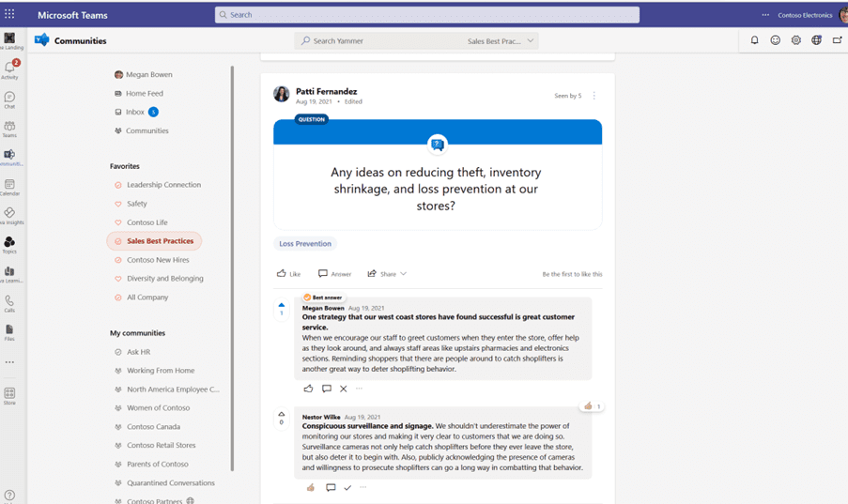Image resolution: width=848 pixels, height=504 pixels.
Task: Upvote Nestor Wilke's answer
Action: tap(282, 414)
